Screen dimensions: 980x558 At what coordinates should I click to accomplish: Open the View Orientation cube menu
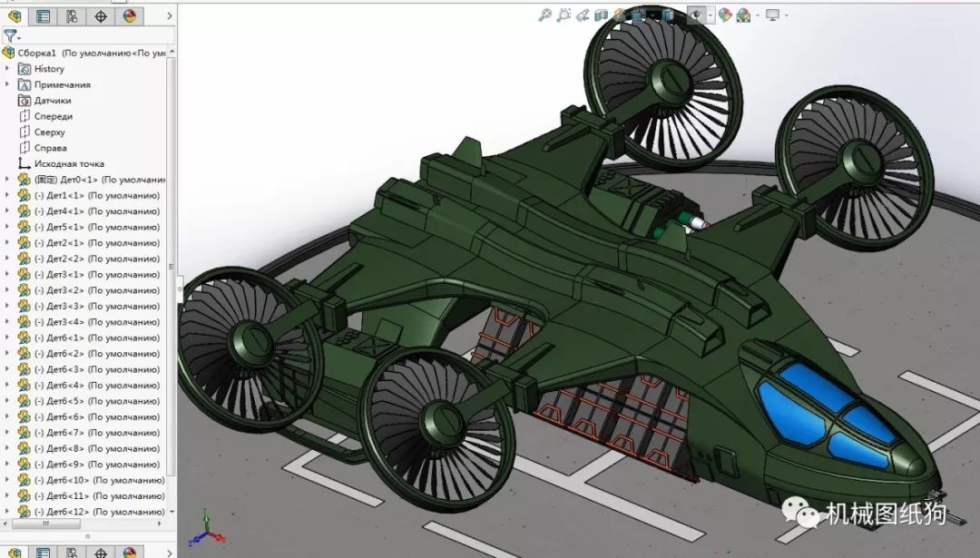coord(638,15)
